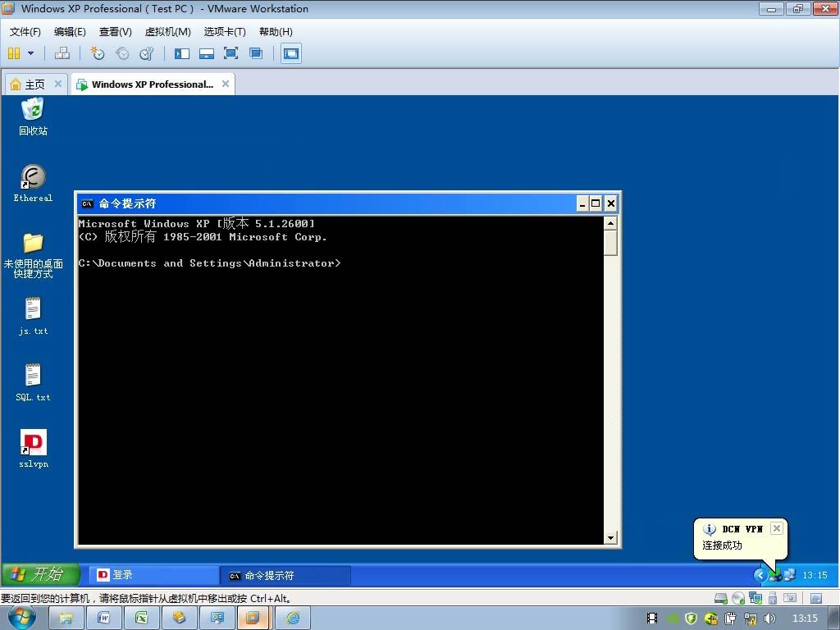The image size is (840, 630).
Task: Click the VMware USB device status icon
Action: (x=773, y=598)
